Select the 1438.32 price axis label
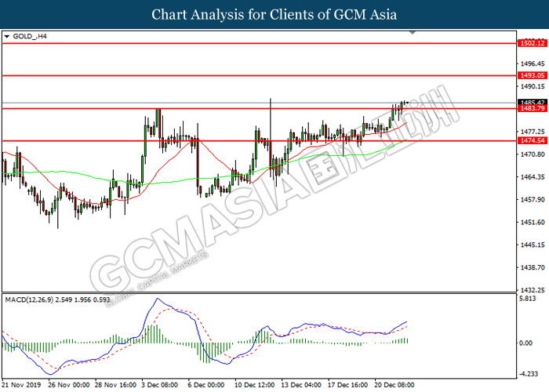Viewport: 549px width, 392px height. 531,267
